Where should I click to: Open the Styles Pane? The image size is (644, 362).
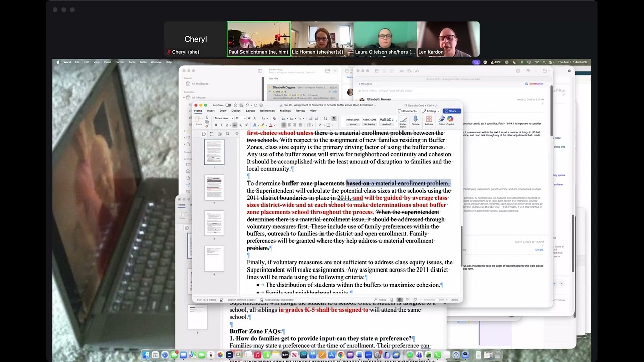click(403, 121)
